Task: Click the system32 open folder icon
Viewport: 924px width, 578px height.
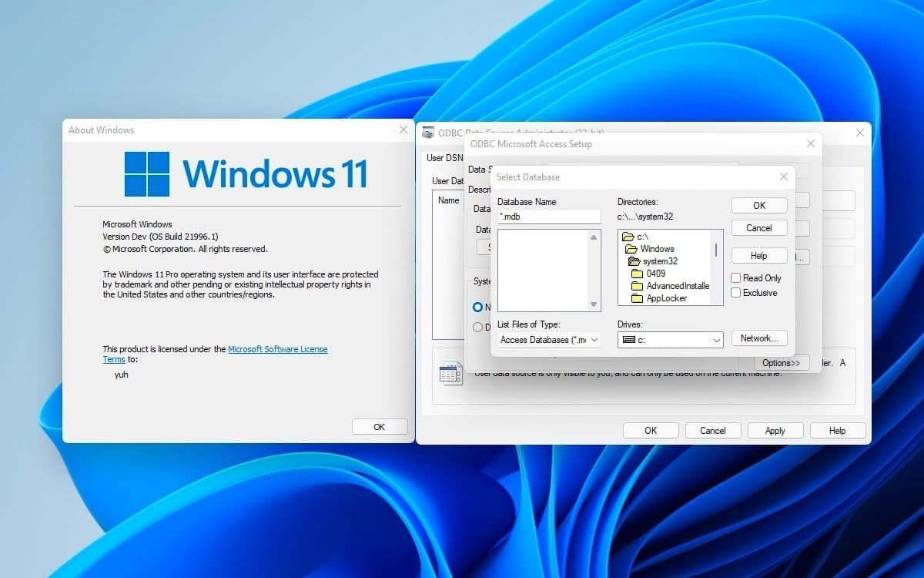Action: click(634, 261)
